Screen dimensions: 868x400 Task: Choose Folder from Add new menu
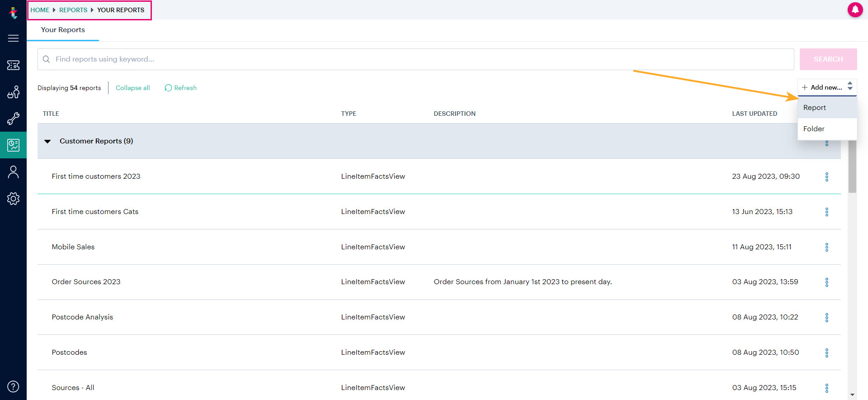pos(827,129)
